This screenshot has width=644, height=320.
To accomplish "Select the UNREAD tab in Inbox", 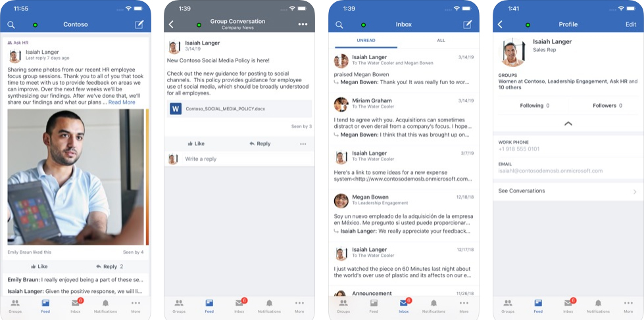I will pyautogui.click(x=366, y=40).
